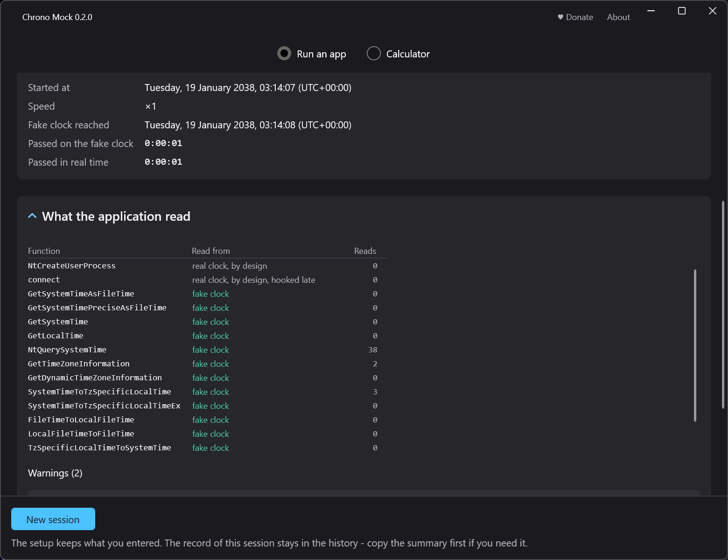Viewport: 728px width, 560px height.
Task: Click SystemTimeToTzSpecificLocalTimeEx function name
Action: 104,406
